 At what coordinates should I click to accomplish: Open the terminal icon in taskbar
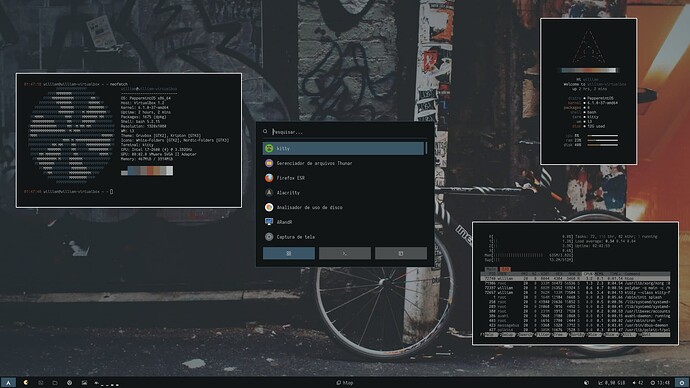[x=40, y=383]
